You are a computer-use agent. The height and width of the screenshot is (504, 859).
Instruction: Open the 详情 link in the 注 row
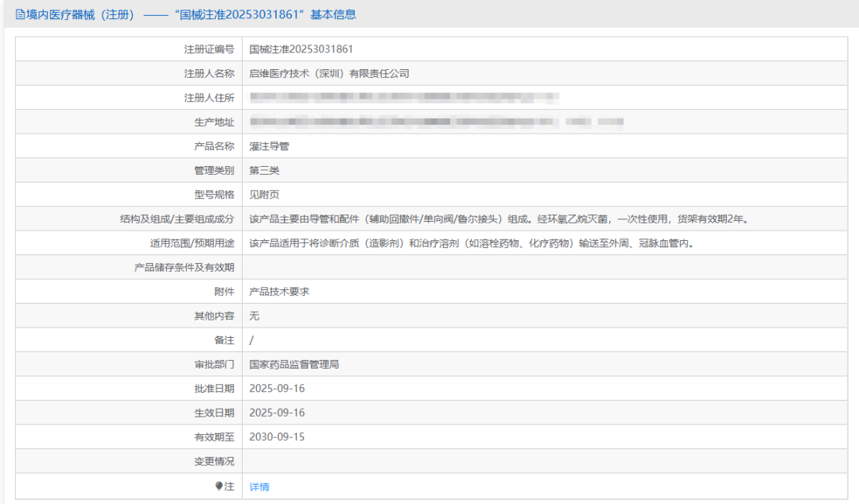pos(259,487)
